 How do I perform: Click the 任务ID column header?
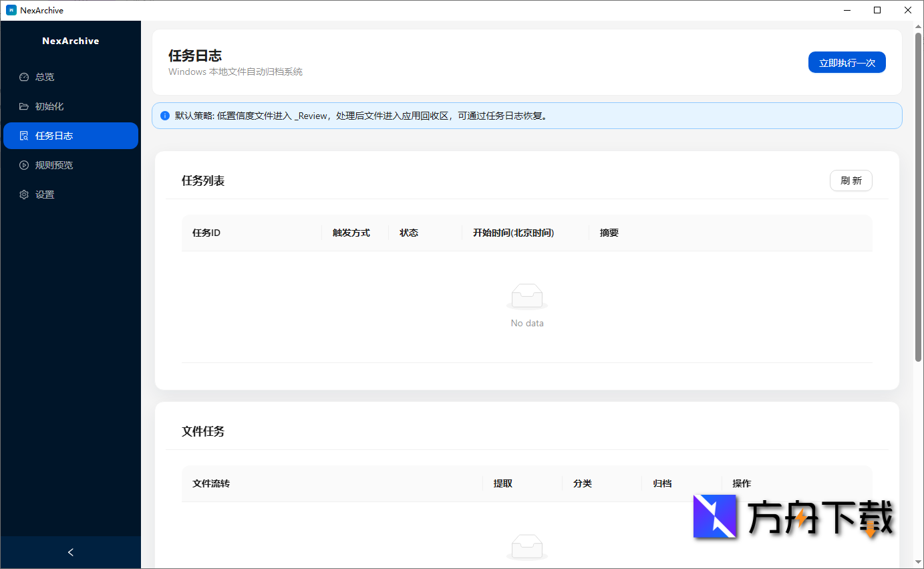(x=206, y=233)
